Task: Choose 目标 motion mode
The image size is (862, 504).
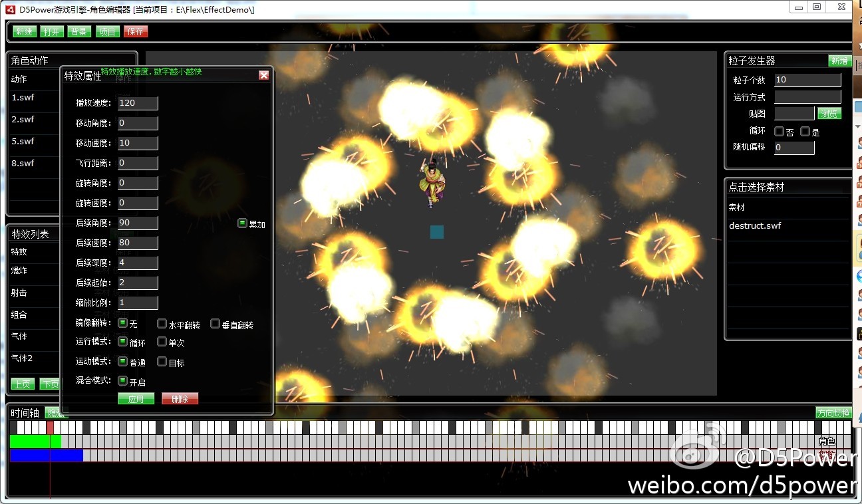Action: tap(162, 362)
